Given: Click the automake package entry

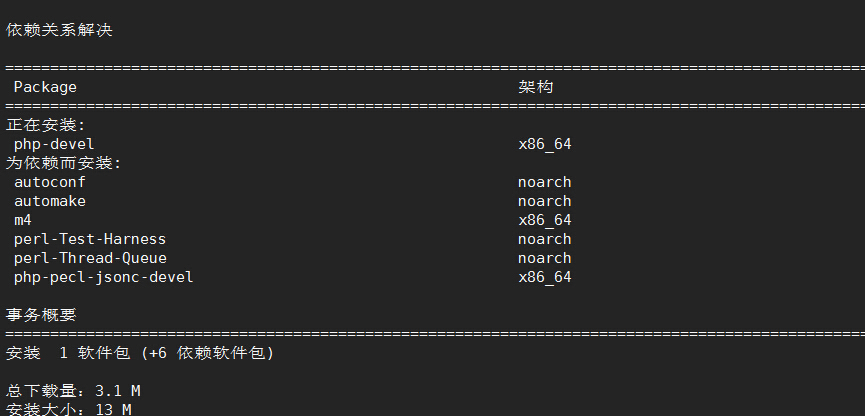Looking at the screenshot, I should tap(50, 201).
